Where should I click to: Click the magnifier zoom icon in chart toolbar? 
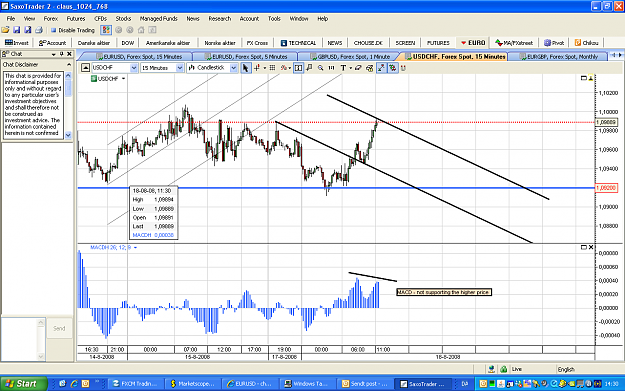click(320, 68)
